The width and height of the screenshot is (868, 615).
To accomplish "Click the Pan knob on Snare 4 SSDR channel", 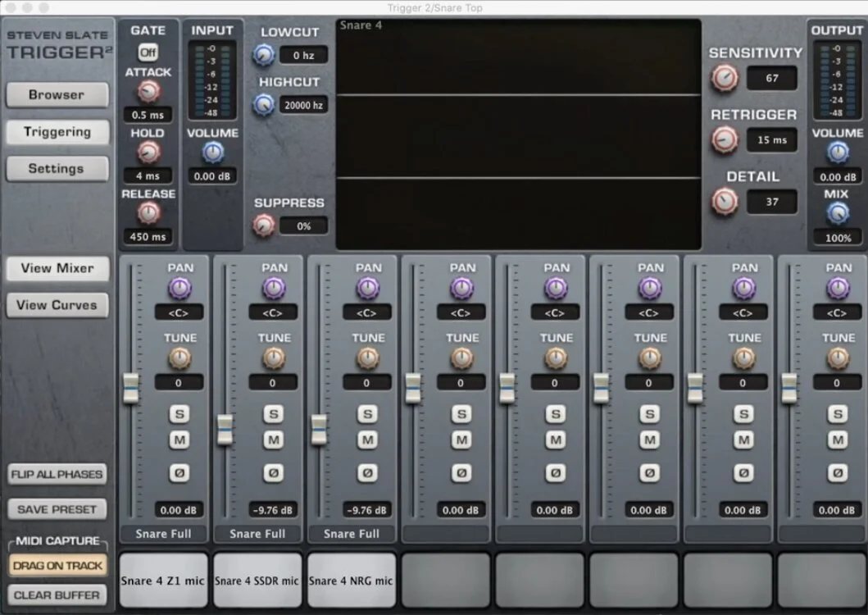I will point(274,288).
